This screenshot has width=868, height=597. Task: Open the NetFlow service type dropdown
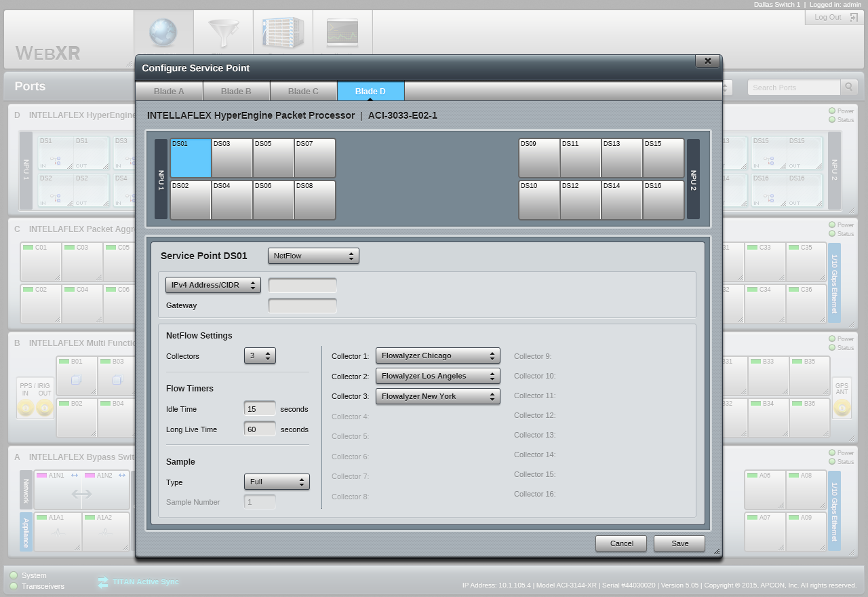click(313, 256)
